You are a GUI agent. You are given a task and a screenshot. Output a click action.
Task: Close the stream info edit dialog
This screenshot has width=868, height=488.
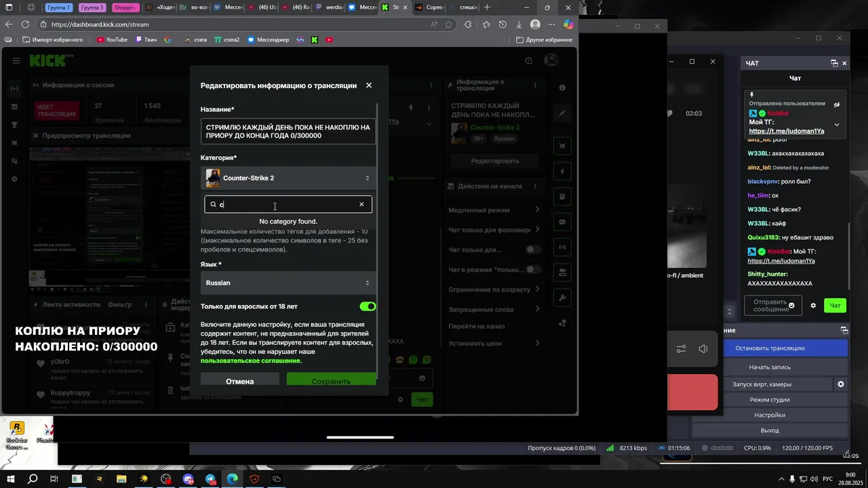click(x=369, y=85)
